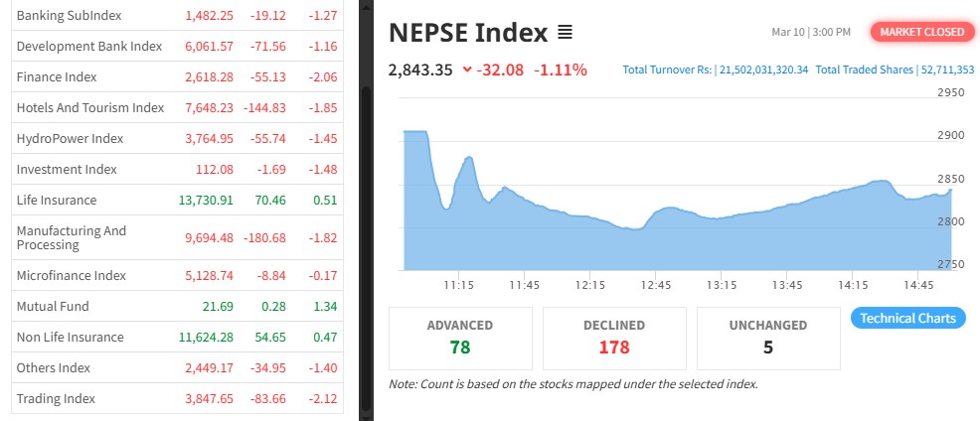This screenshot has width=980, height=421.
Task: Click the Unchanged stocks count box
Action: pos(768,338)
